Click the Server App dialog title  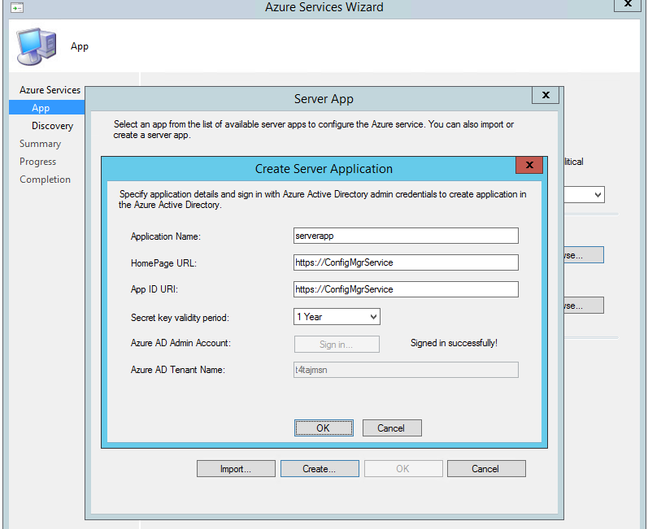pos(324,99)
